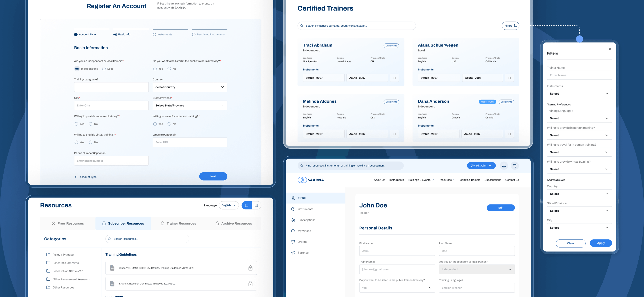Open Instruments in profile sidebar
This screenshot has width=644, height=297.
[302, 209]
